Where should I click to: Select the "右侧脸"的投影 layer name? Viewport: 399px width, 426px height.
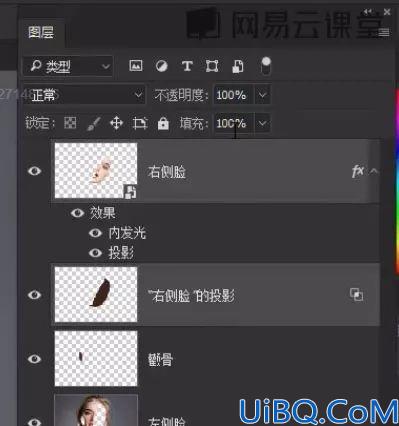191,296
